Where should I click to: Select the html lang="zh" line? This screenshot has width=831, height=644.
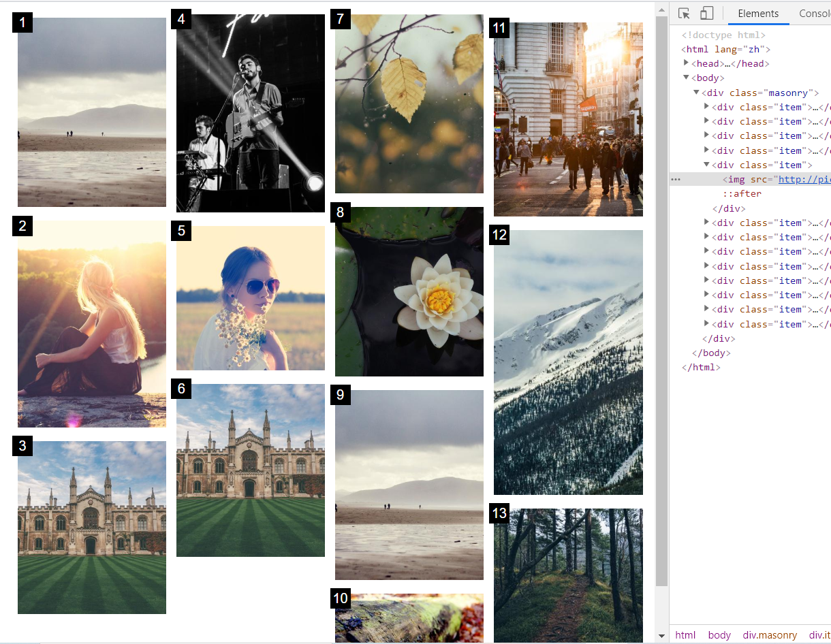pyautogui.click(x=726, y=49)
